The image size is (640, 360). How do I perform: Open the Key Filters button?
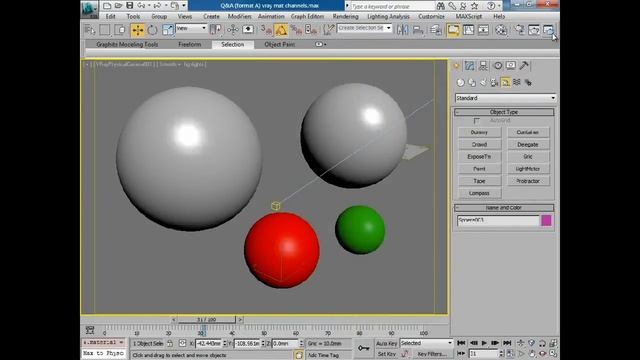pos(432,354)
